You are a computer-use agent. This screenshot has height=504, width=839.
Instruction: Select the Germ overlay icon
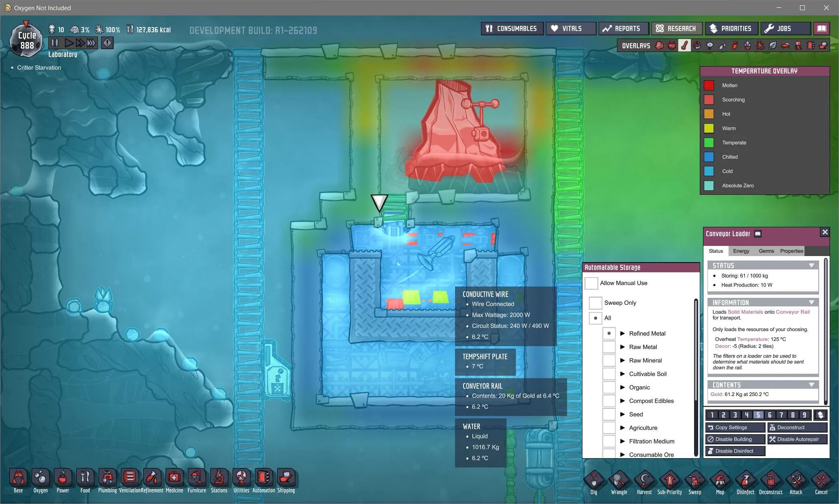[x=760, y=45]
